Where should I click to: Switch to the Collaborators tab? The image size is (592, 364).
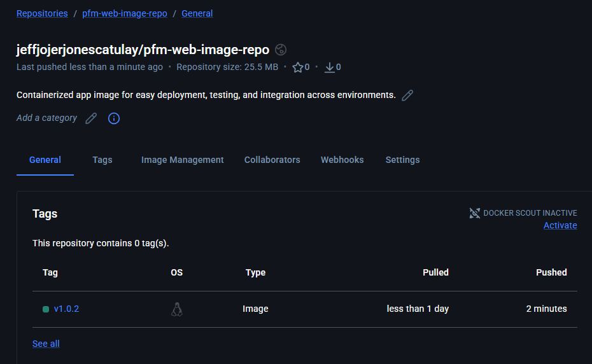(x=272, y=160)
